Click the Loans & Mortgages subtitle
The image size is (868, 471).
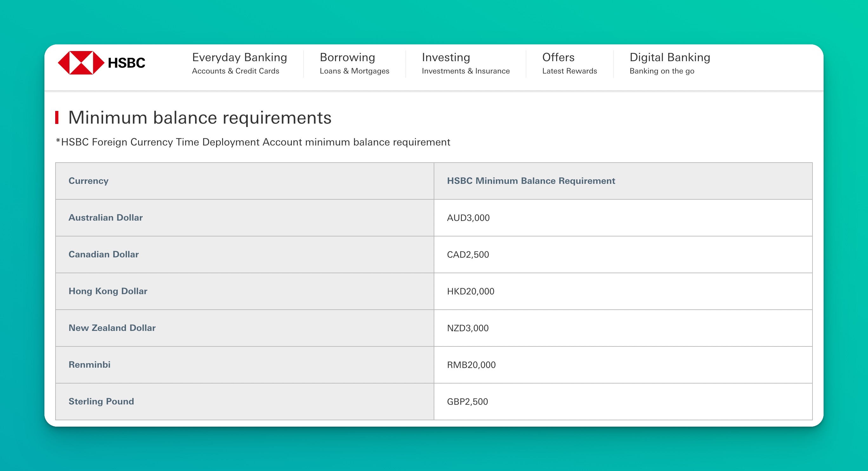point(354,71)
